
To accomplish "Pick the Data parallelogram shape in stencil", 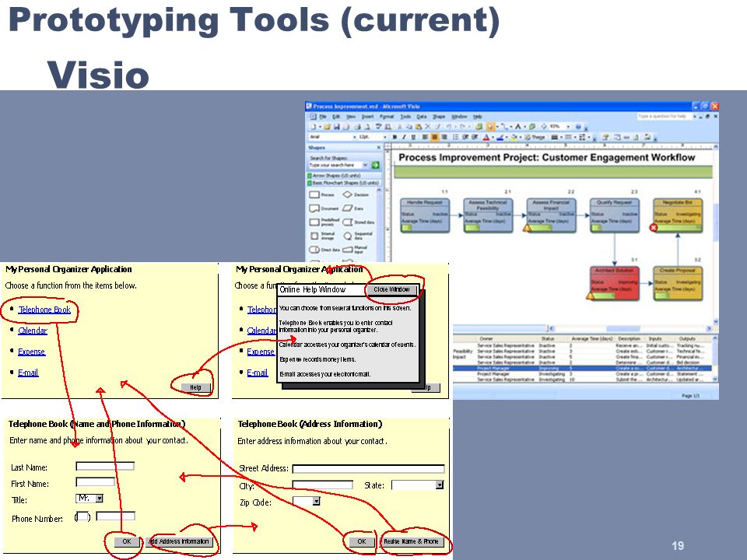I will point(347,208).
